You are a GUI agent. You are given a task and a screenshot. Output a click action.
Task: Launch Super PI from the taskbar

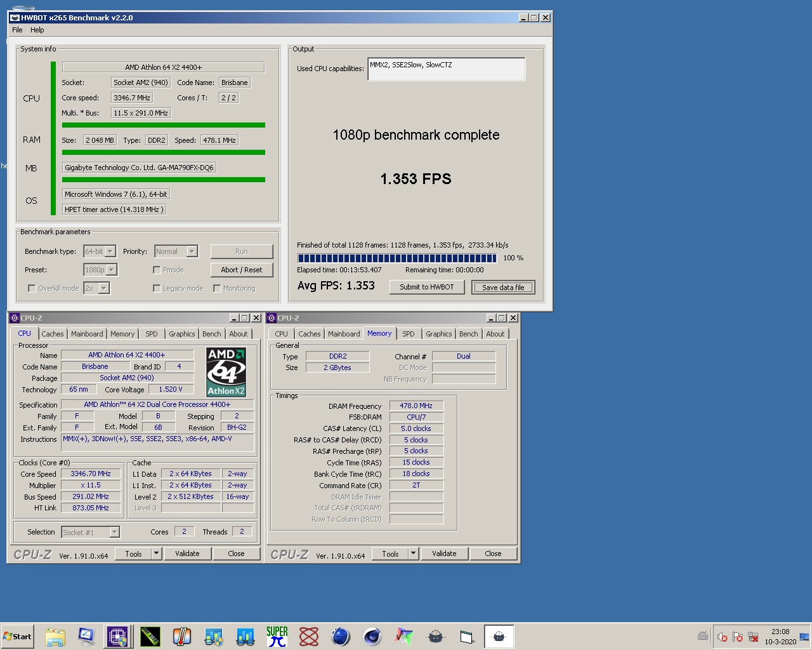point(277,637)
